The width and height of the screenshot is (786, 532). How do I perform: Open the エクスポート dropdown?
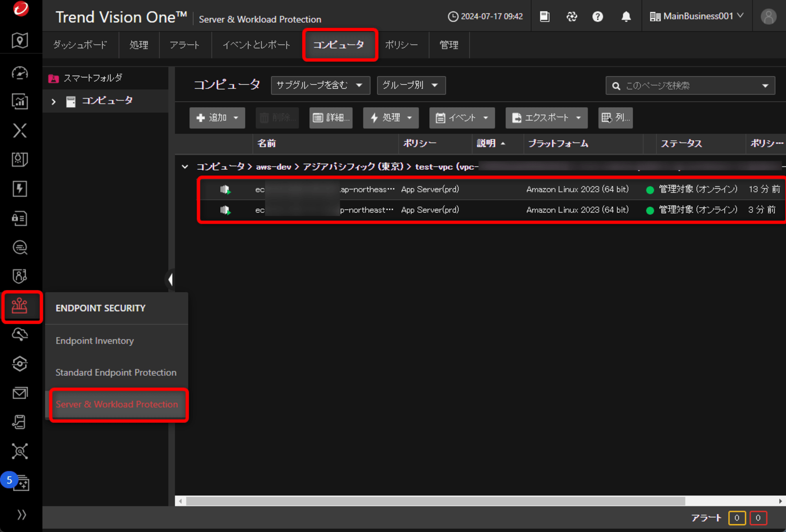pos(546,117)
